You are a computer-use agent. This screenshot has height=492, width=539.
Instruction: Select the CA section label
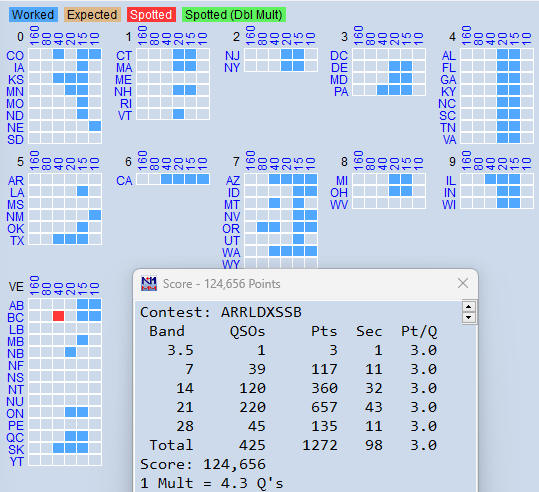pos(124,181)
